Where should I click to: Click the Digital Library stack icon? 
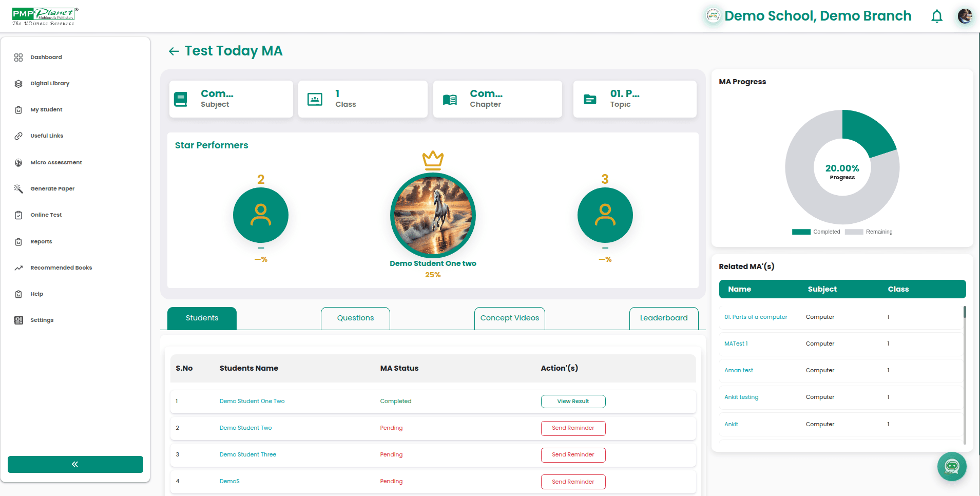(18, 84)
